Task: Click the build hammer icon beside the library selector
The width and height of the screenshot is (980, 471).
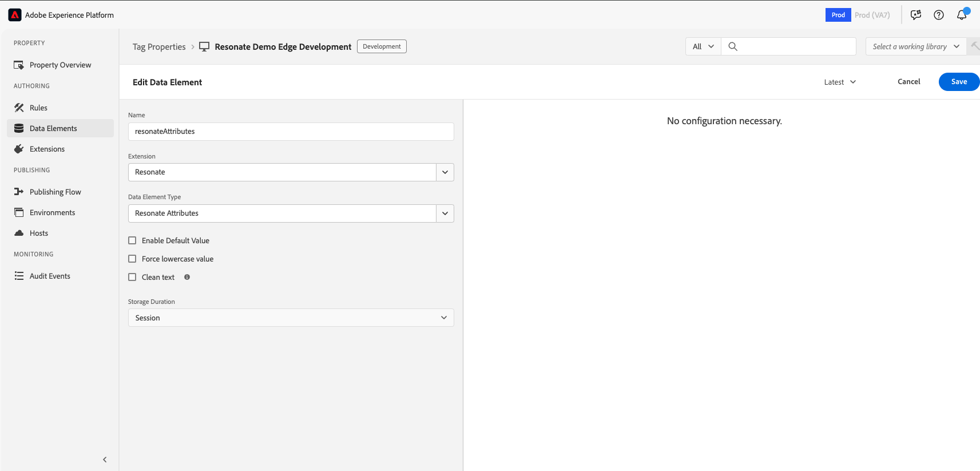Action: 975,46
